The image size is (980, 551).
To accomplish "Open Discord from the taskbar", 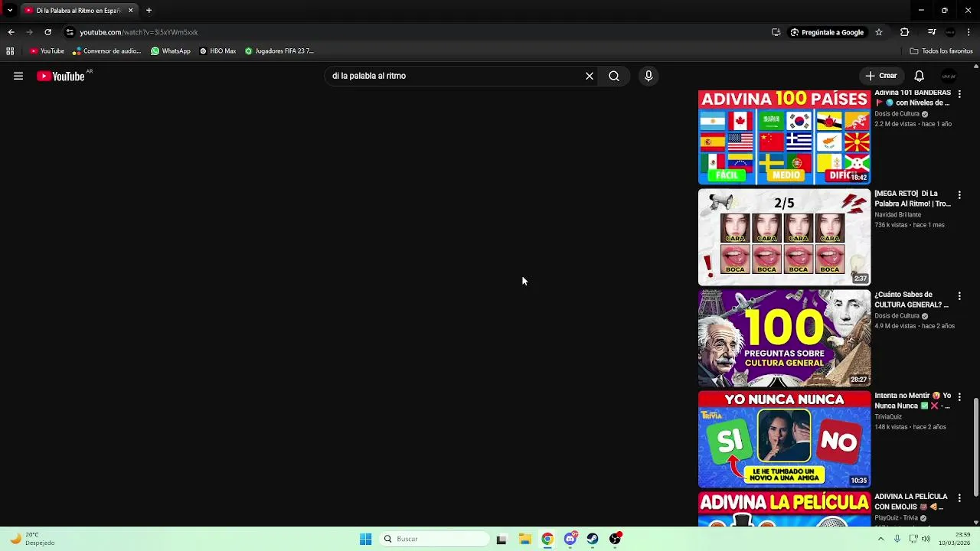I will 570,539.
